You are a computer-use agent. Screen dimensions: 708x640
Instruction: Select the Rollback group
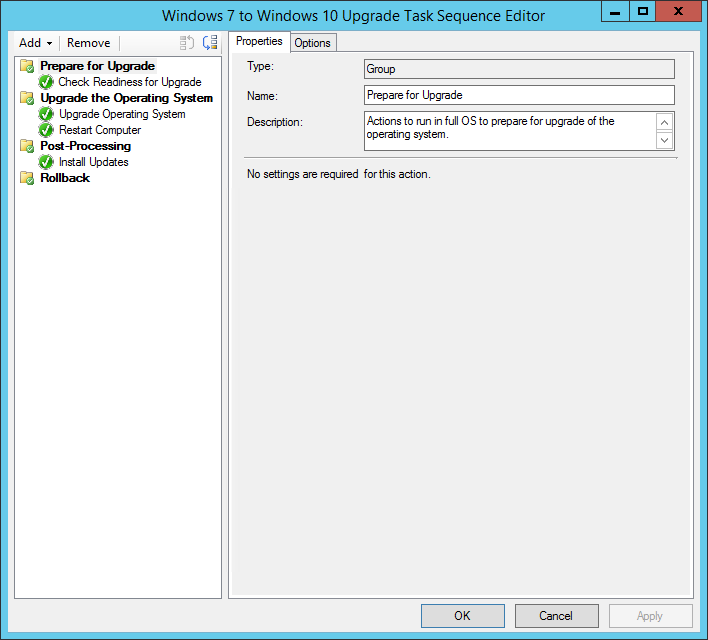65,178
